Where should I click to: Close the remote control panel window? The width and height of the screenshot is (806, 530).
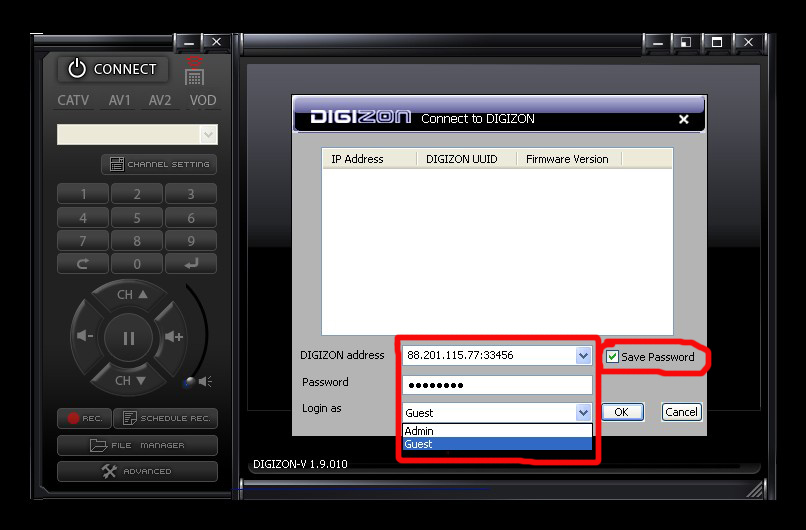(216, 43)
